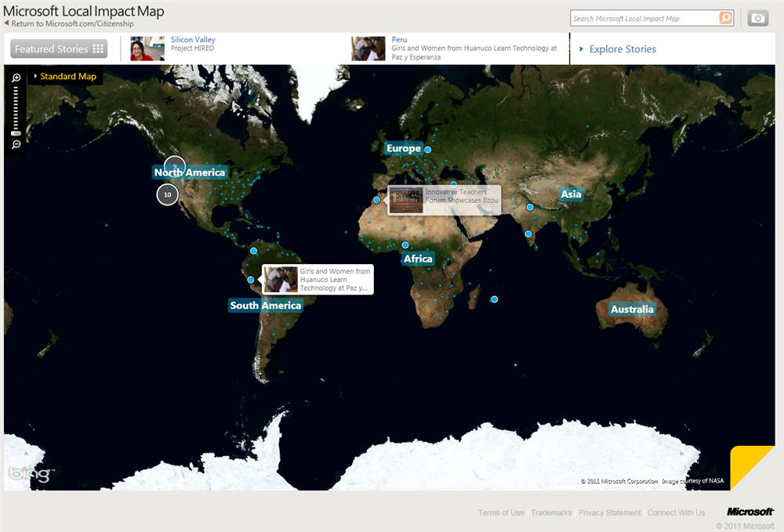
Task: Open the Silicon Valley story thumbnail
Action: click(x=147, y=49)
